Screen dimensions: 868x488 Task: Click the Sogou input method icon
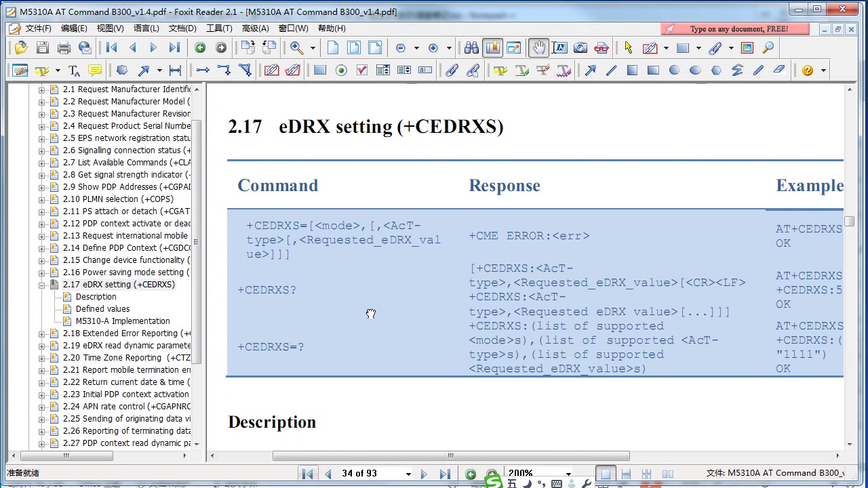click(494, 483)
